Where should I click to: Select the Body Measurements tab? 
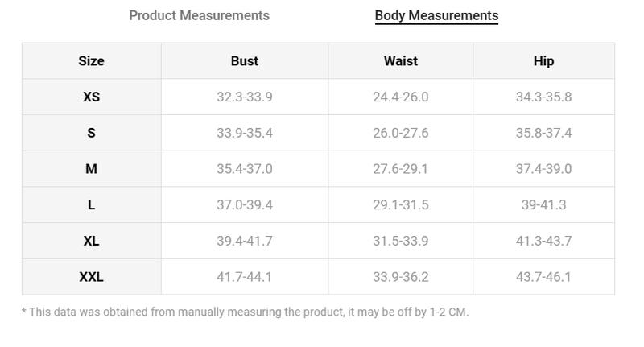(x=436, y=15)
